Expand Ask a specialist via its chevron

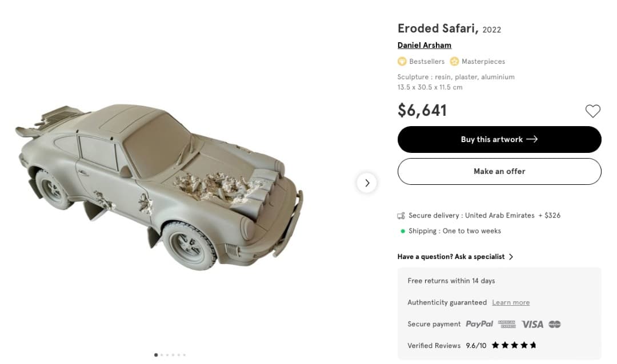(511, 257)
